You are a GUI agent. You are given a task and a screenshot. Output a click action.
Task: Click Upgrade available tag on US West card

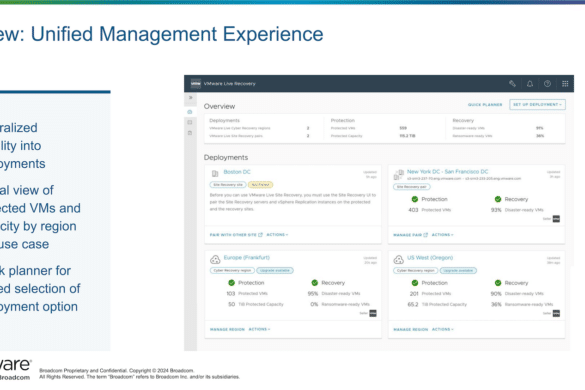pyautogui.click(x=458, y=270)
